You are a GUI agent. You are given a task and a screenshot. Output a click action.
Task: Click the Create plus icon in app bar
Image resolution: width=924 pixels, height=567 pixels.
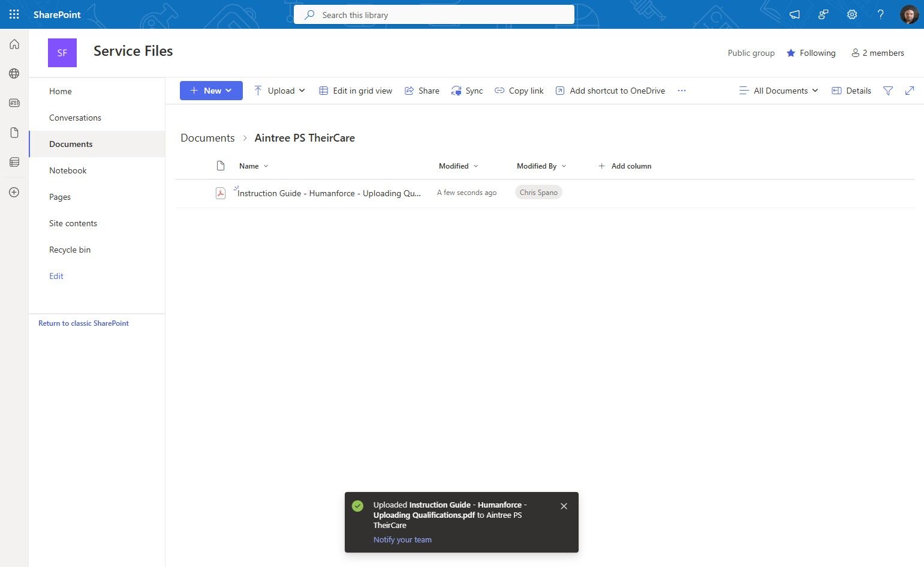coord(14,192)
